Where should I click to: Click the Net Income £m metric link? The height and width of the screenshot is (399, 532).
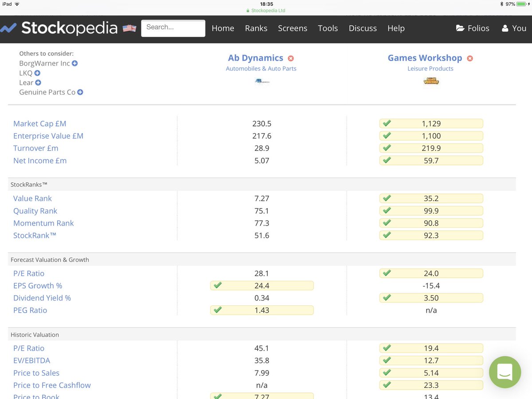[40, 161]
